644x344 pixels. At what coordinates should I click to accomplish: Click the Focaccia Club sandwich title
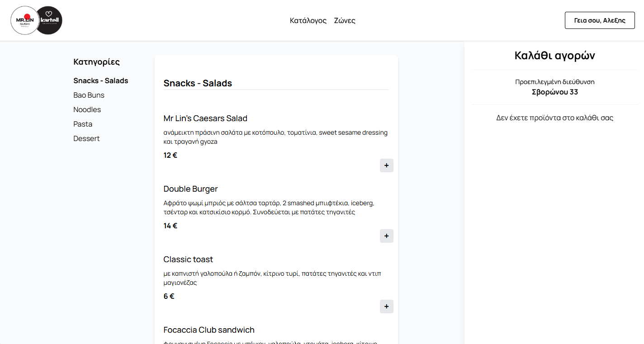[x=209, y=330]
